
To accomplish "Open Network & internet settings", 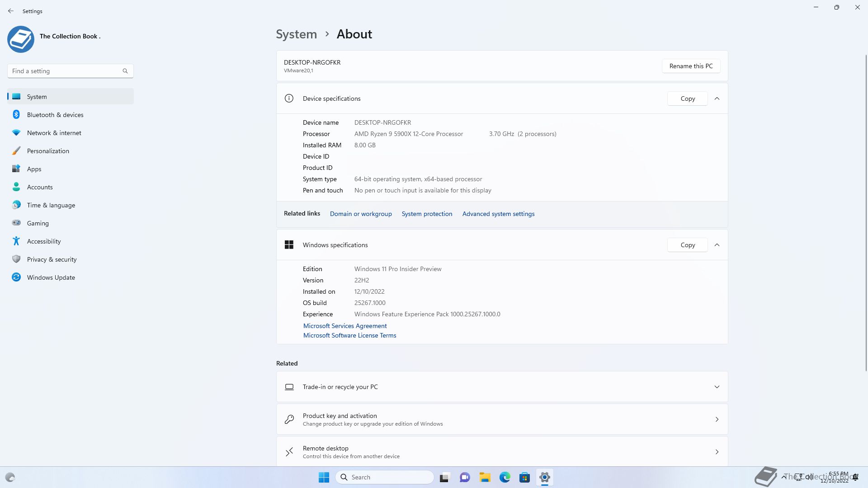I will [71, 133].
